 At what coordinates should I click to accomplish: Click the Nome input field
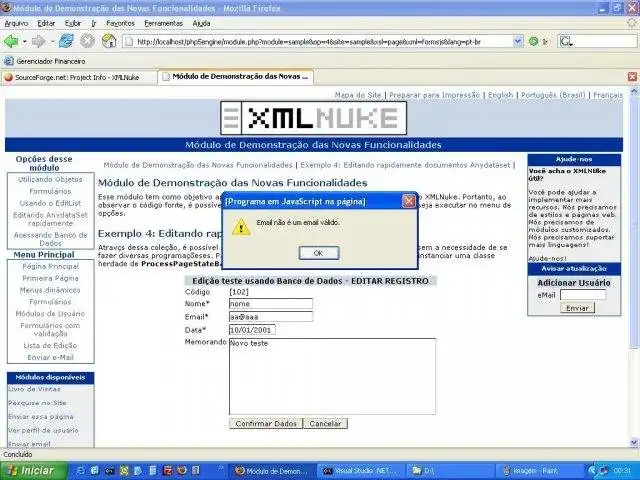[x=271, y=304]
